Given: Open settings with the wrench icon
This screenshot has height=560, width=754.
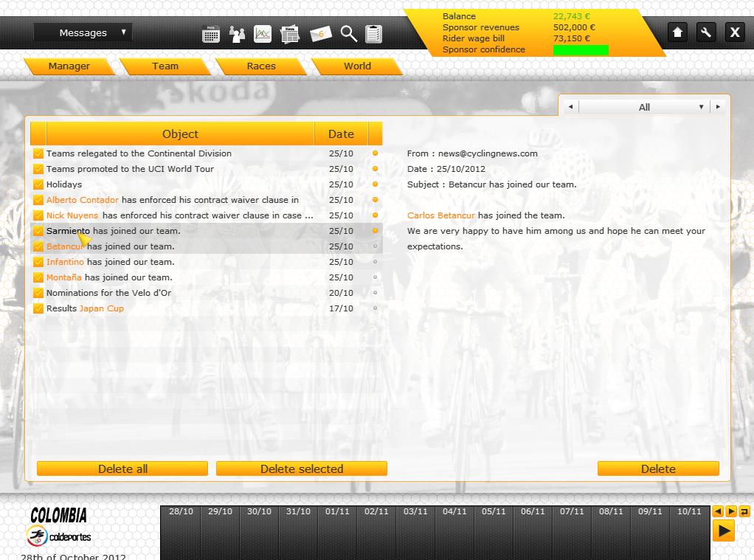Looking at the screenshot, I should (706, 32).
